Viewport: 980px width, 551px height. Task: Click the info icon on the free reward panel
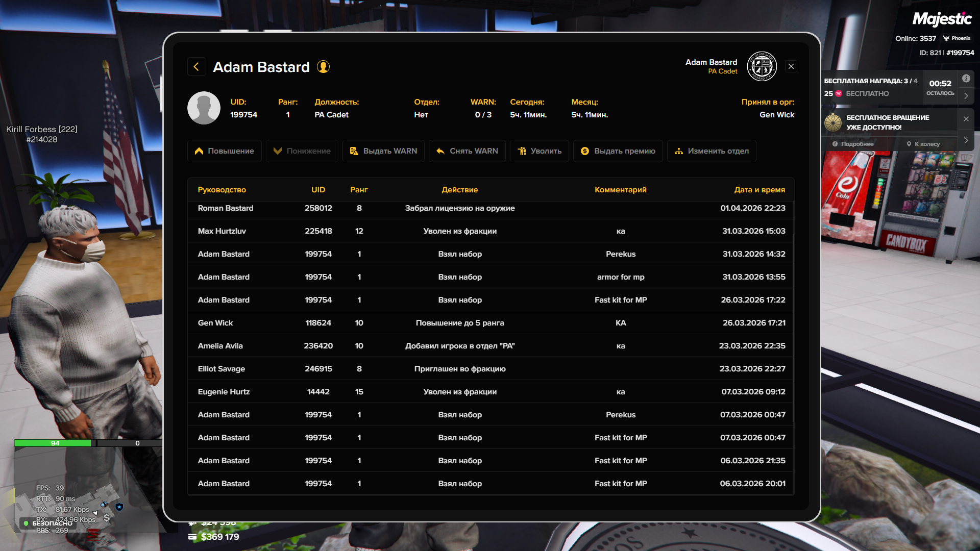point(966,79)
